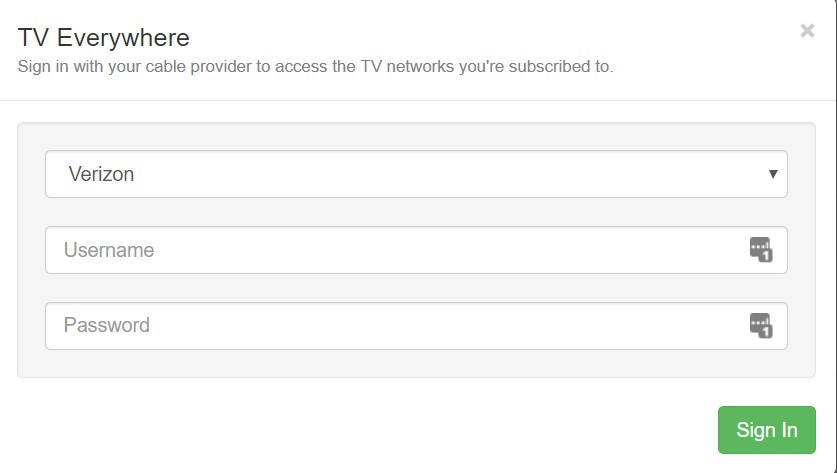The width and height of the screenshot is (837, 473).
Task: Open password manager icon in Password field
Action: point(761,325)
